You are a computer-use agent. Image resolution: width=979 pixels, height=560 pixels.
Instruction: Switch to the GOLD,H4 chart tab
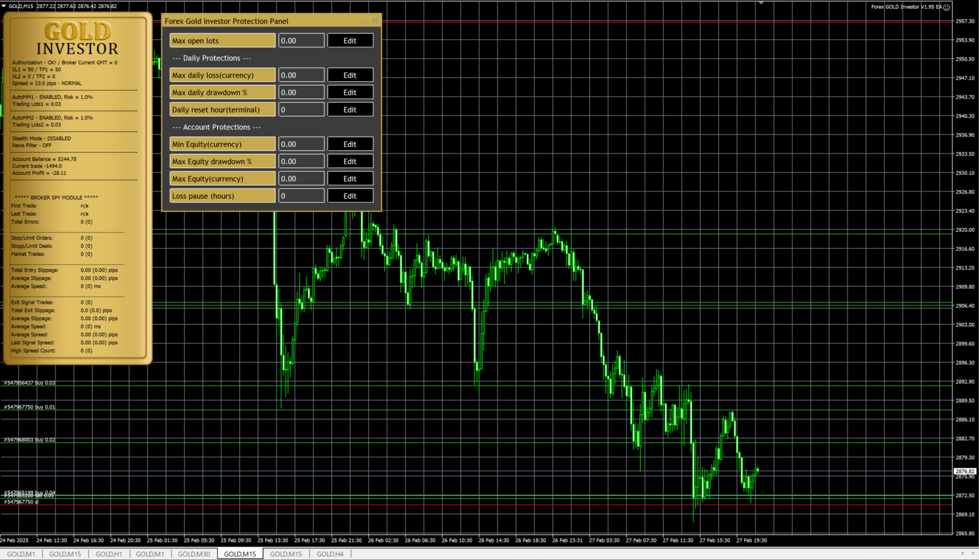[330, 554]
